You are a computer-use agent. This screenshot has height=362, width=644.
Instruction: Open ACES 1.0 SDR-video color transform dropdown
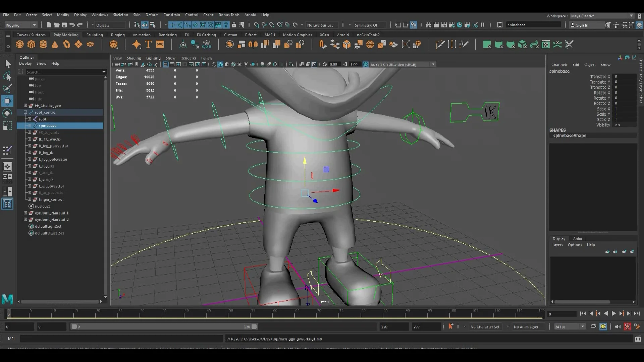402,64
